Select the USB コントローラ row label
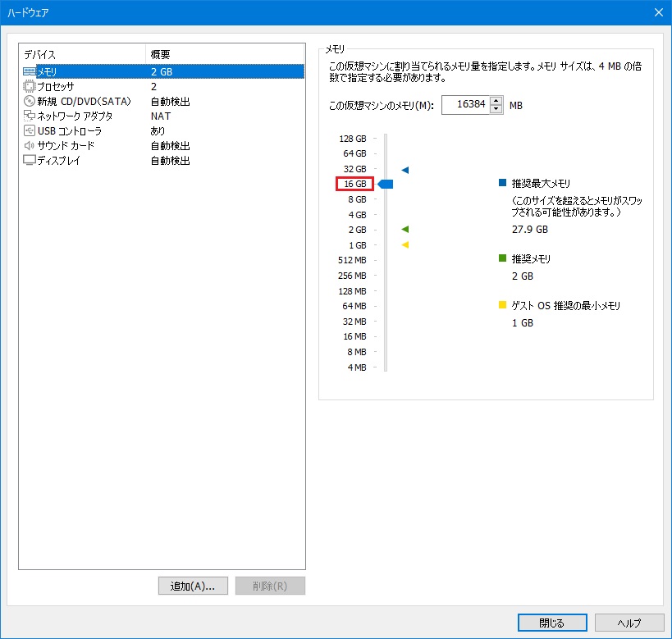The image size is (672, 639). 70,130
